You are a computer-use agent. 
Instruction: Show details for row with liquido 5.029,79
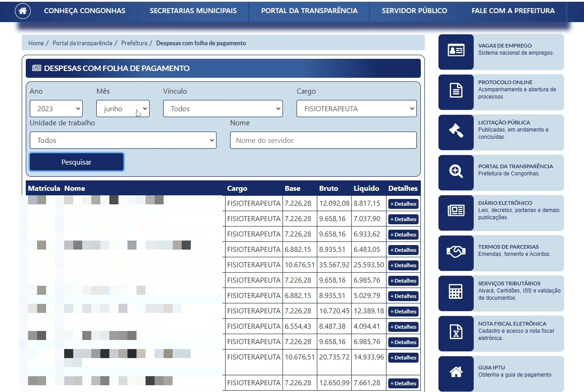[x=403, y=296]
